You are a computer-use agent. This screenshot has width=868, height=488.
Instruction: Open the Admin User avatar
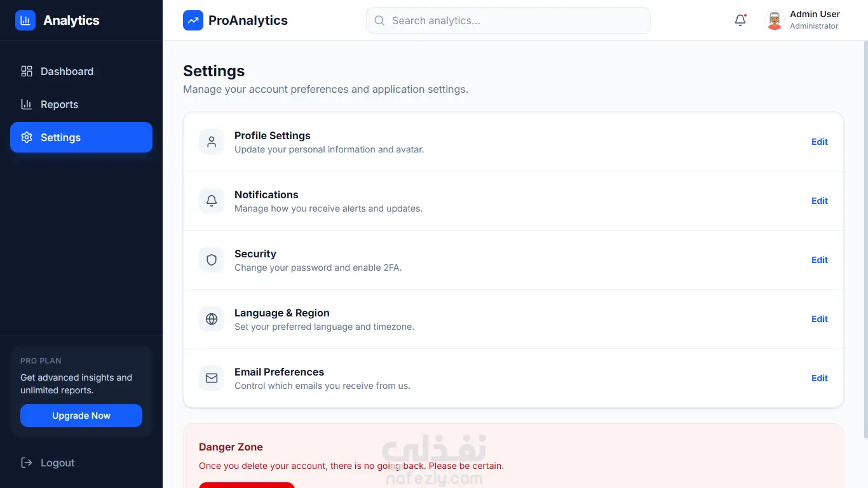point(774,20)
